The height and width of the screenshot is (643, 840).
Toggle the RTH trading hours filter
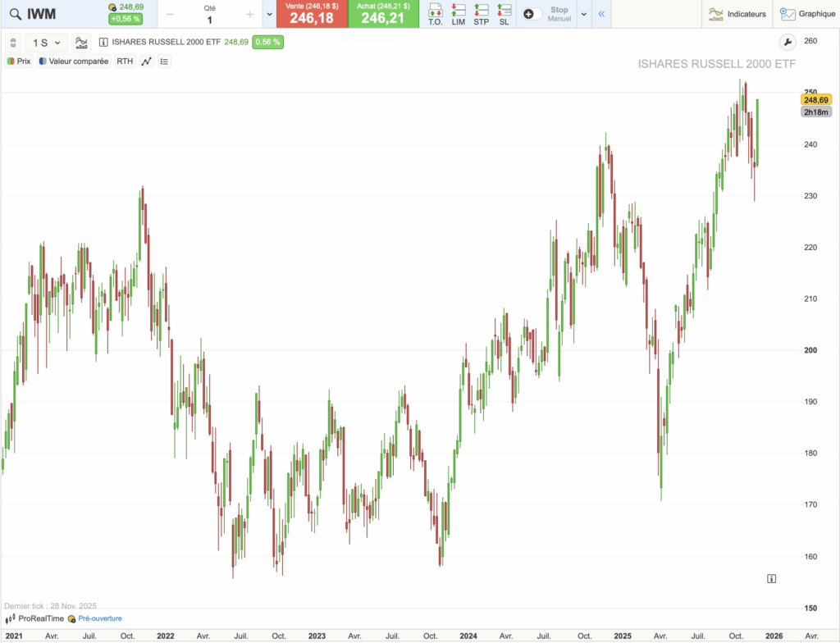(x=124, y=61)
